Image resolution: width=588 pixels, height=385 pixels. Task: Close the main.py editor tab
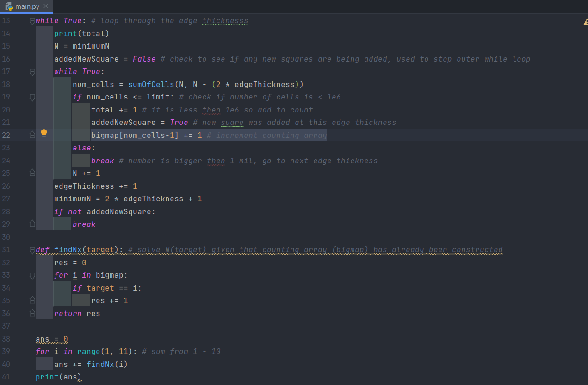45,6
